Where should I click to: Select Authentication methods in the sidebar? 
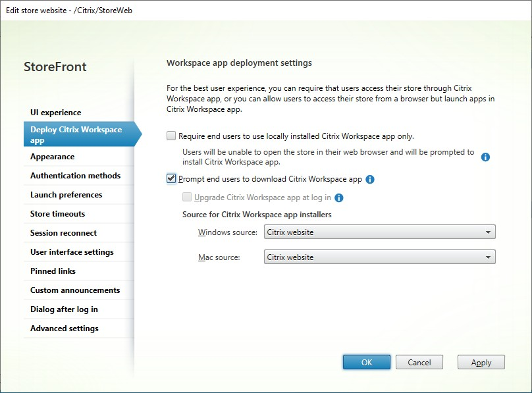pos(75,176)
